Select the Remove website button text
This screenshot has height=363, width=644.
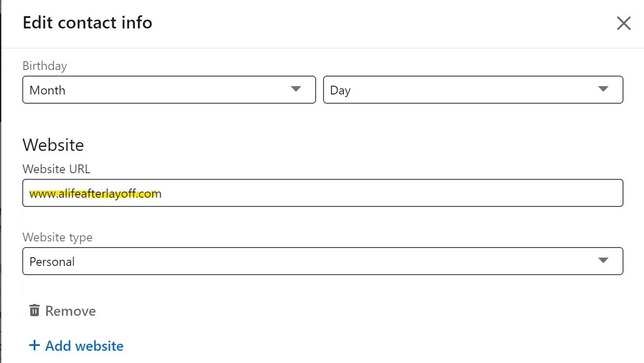70,311
